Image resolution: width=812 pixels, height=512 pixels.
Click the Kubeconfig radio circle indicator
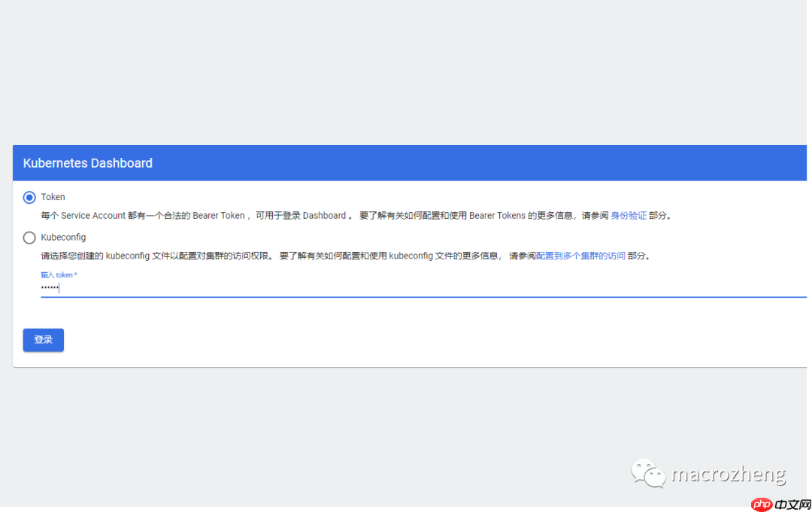pyautogui.click(x=28, y=237)
